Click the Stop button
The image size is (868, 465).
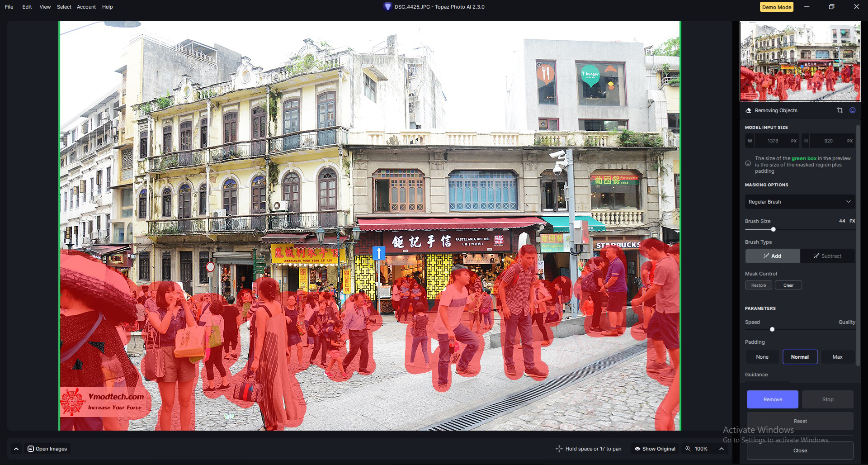(828, 399)
